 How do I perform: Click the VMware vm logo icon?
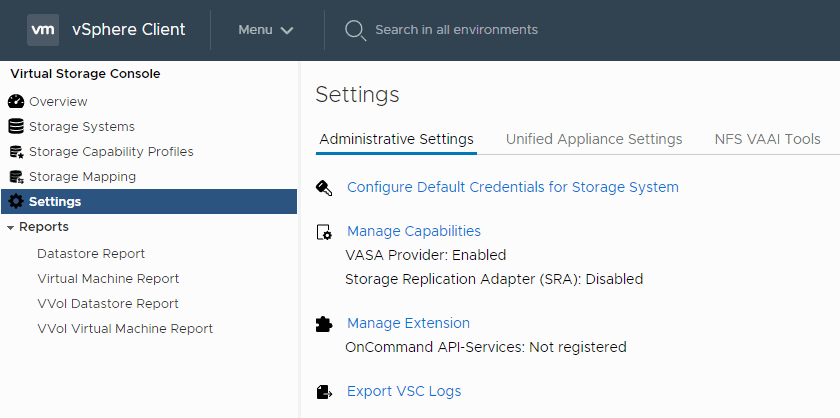click(x=43, y=30)
